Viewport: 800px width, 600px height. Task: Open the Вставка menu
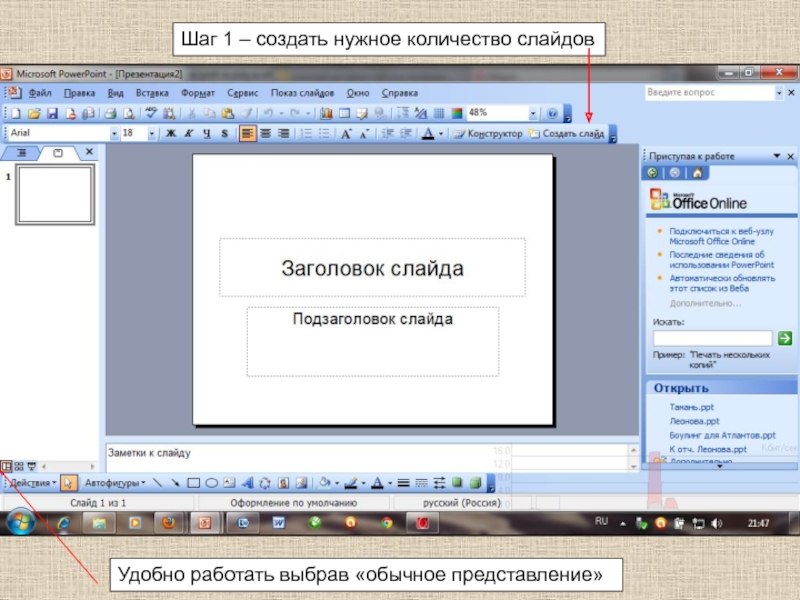pos(151,93)
